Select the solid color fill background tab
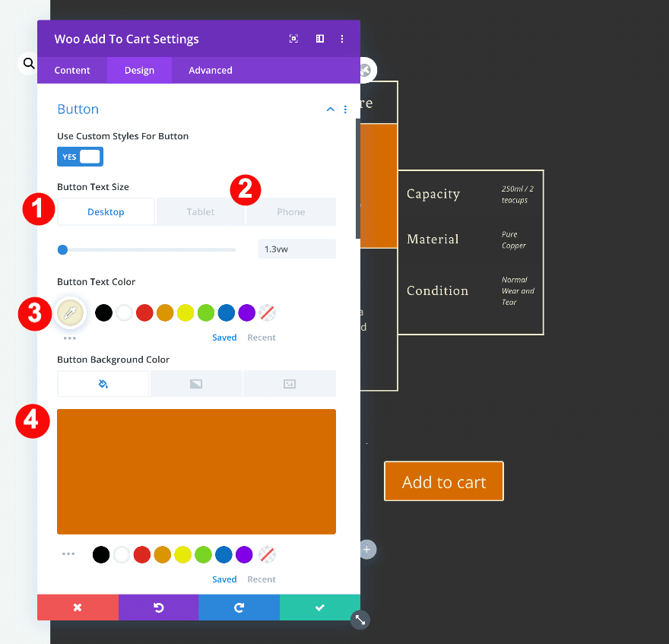669x644 pixels. (103, 384)
